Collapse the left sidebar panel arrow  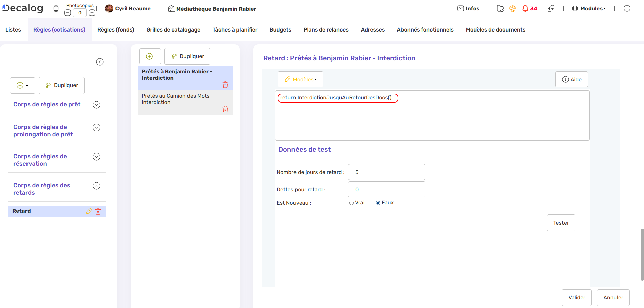click(x=100, y=62)
